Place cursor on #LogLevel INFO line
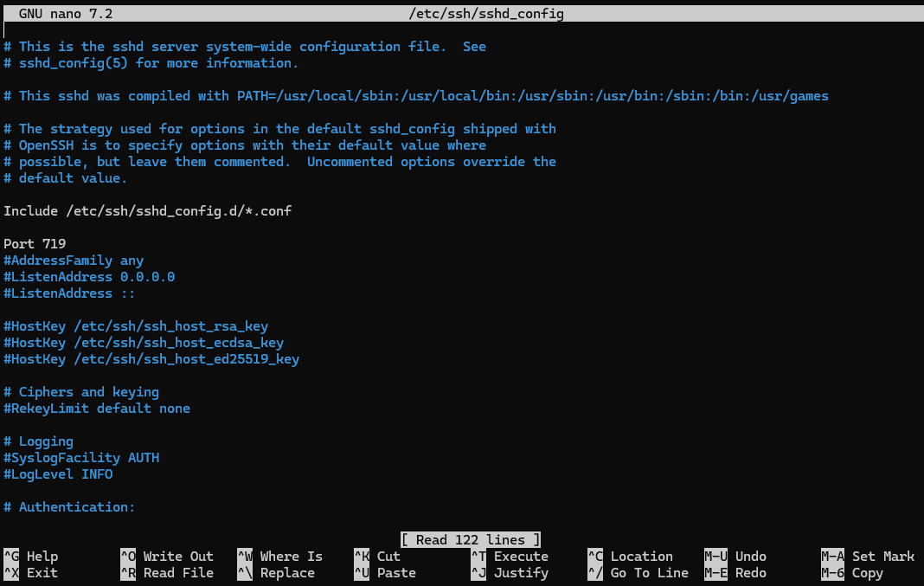 click(58, 474)
